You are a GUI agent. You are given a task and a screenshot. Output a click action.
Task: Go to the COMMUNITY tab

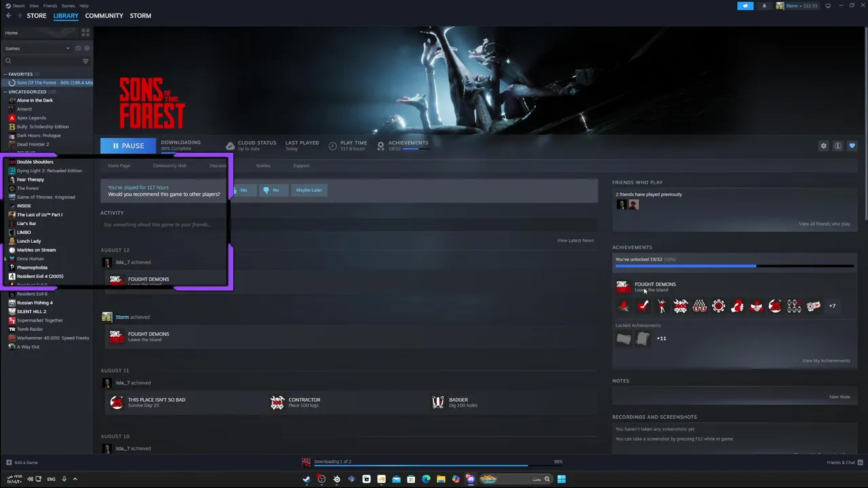(x=104, y=16)
